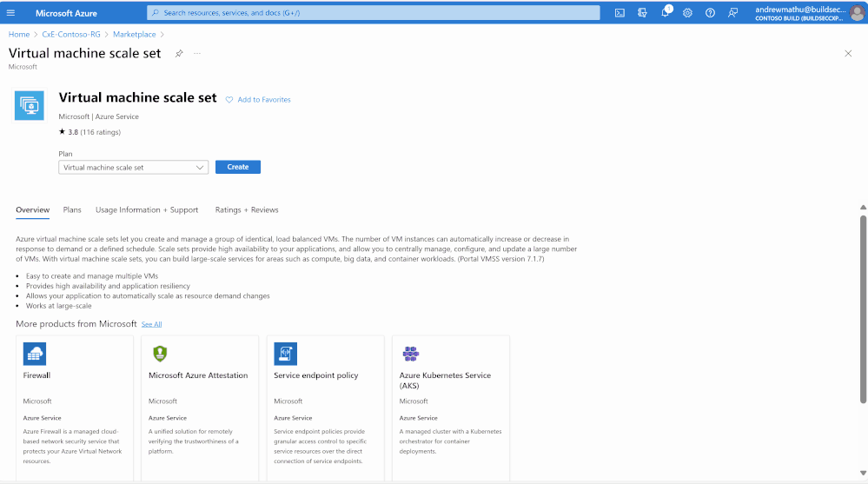This screenshot has height=484, width=868.
Task: Open the Azure portal hamburger menu
Action: tap(10, 13)
